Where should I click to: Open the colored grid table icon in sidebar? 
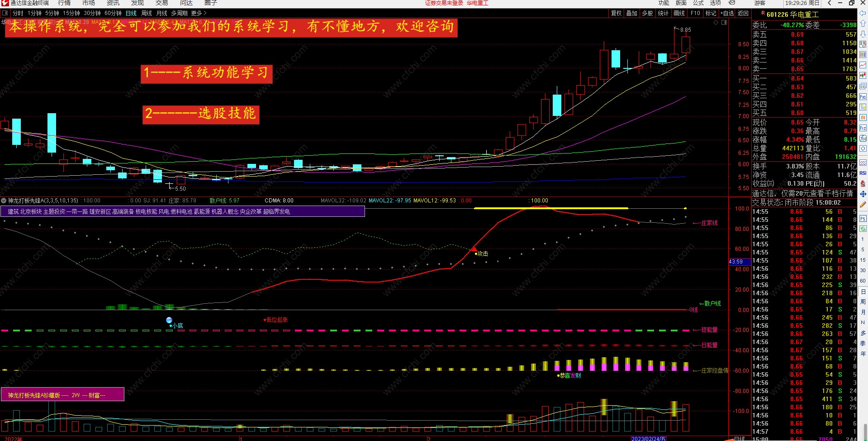point(863,55)
